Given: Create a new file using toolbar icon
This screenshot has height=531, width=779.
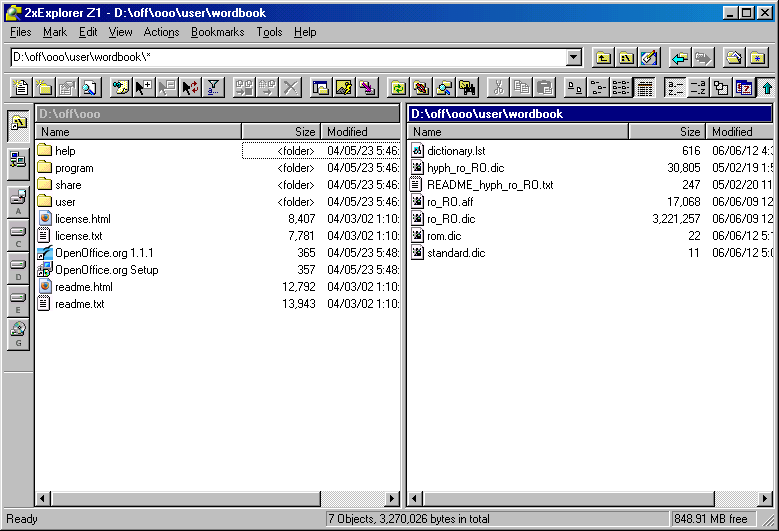Looking at the screenshot, I should tap(21, 88).
